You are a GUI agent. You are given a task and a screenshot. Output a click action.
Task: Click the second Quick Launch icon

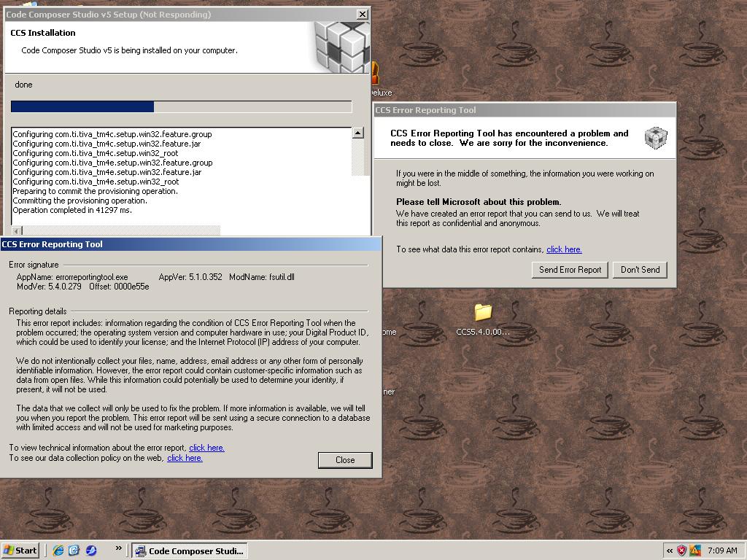[74, 551]
